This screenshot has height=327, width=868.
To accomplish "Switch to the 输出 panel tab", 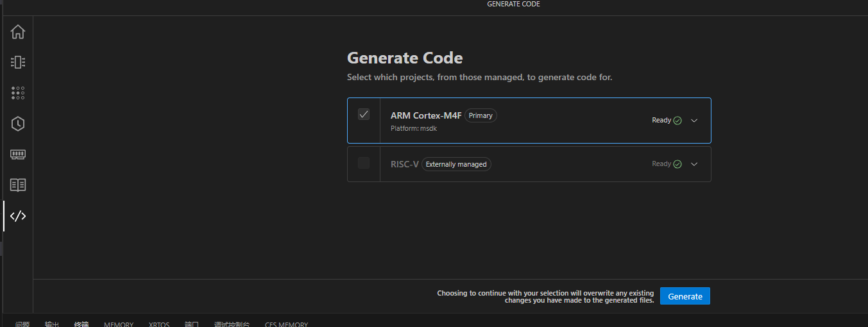I will pyautogui.click(x=52, y=324).
